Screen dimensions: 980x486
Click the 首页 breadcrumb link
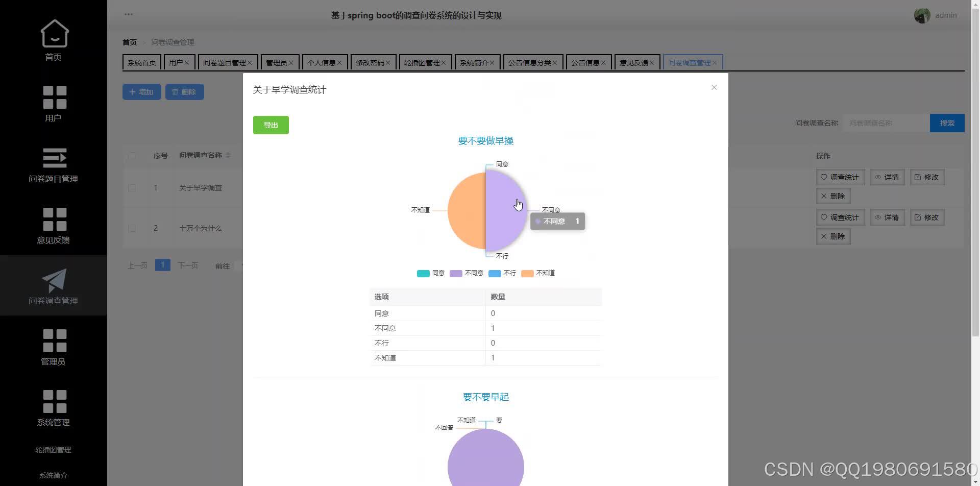[x=130, y=42]
